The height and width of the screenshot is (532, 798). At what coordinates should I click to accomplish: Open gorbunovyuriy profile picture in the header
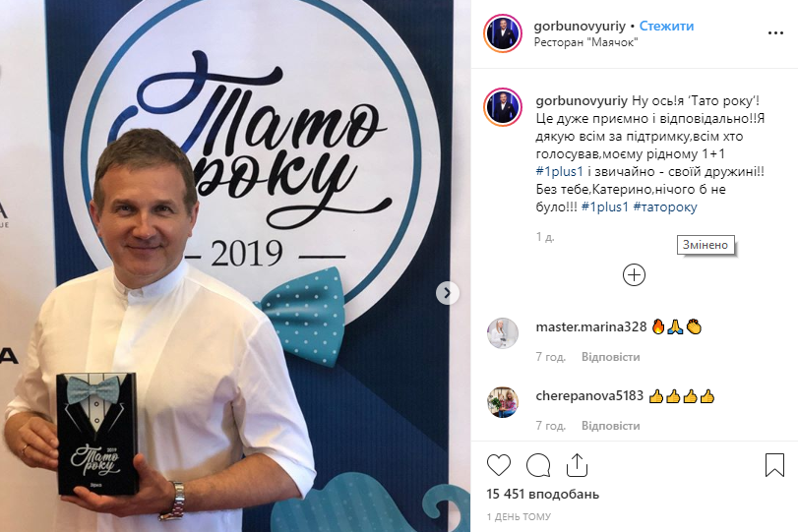(503, 33)
